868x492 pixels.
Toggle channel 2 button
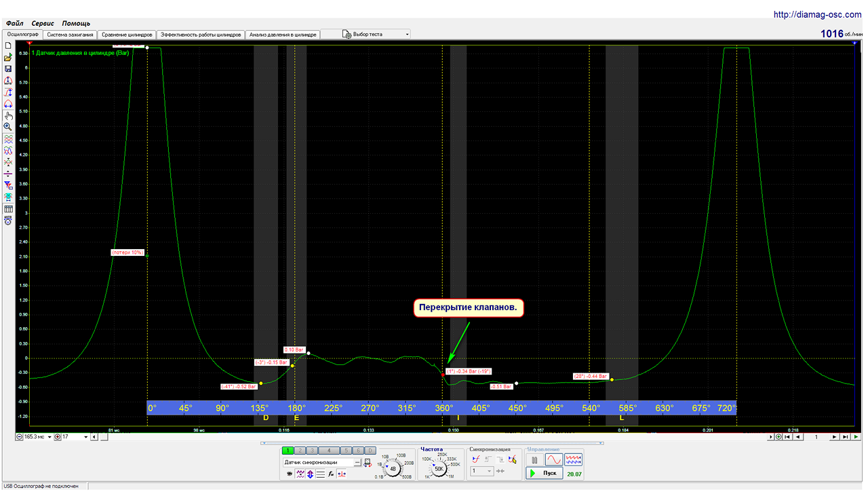(300, 451)
